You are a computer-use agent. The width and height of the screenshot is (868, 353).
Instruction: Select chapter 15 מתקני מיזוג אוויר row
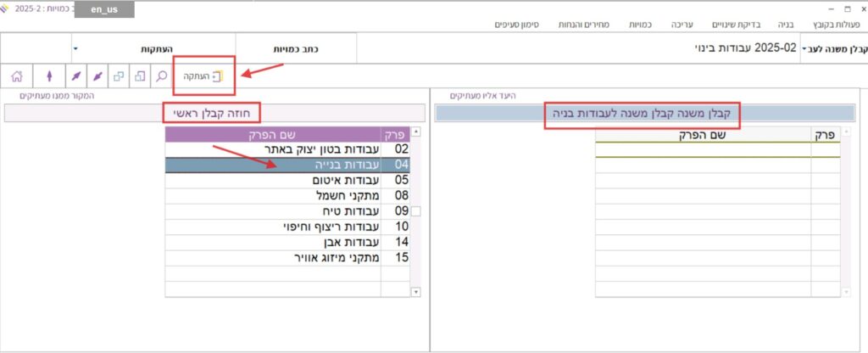[287, 256]
